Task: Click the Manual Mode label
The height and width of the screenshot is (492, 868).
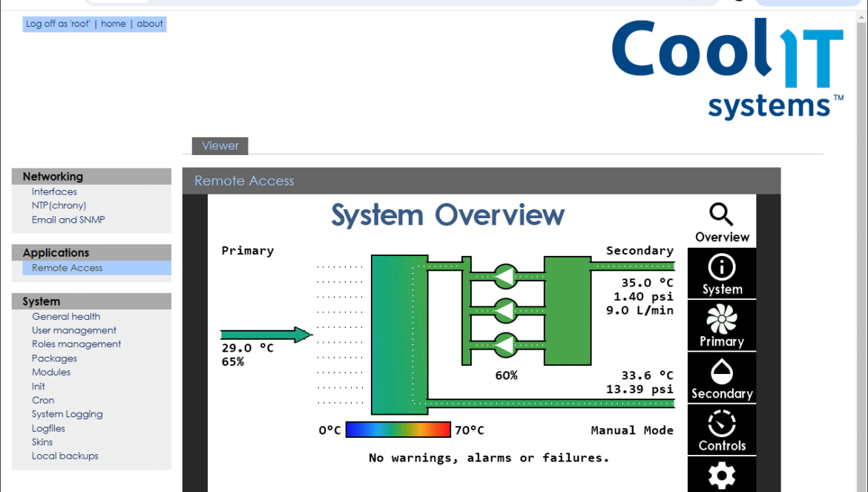Action: click(632, 430)
